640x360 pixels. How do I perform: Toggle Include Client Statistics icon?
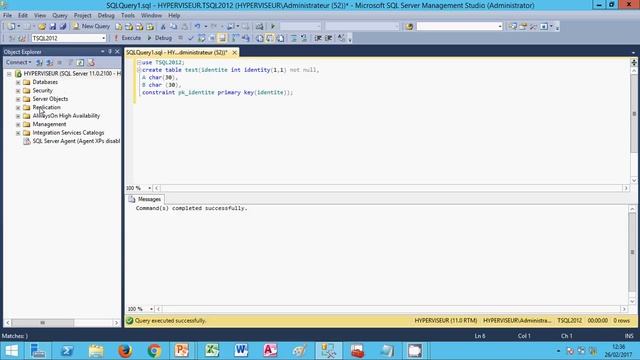(x=246, y=38)
